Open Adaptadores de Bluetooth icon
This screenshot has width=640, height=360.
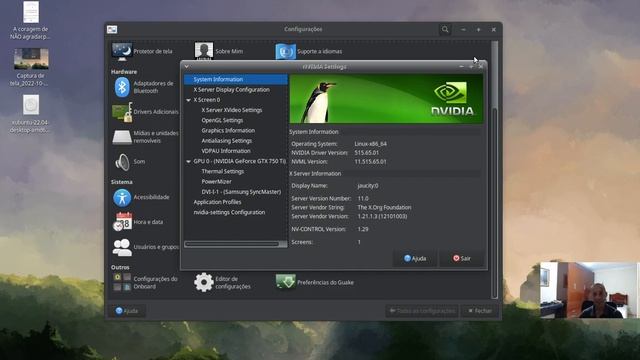(122, 87)
